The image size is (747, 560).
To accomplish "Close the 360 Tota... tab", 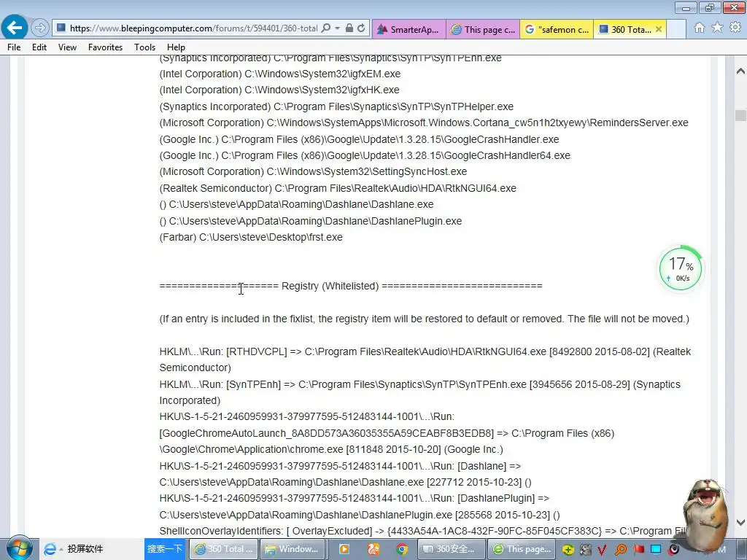I will [x=659, y=29].
